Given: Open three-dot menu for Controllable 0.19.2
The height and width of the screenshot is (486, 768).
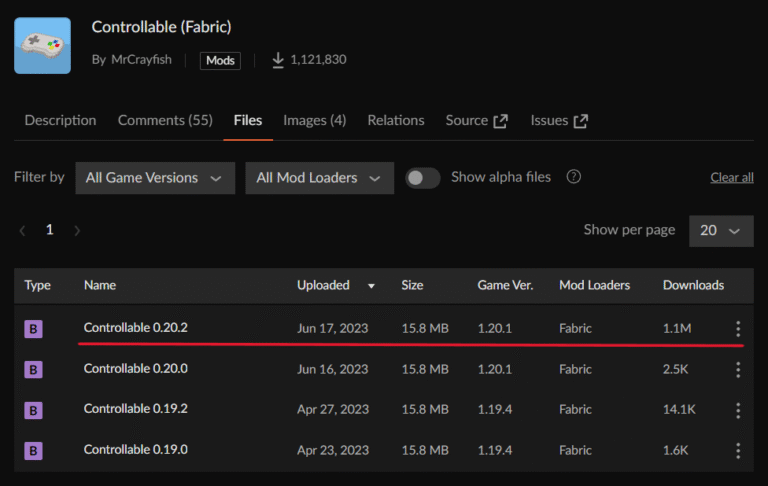Looking at the screenshot, I should click(x=738, y=410).
